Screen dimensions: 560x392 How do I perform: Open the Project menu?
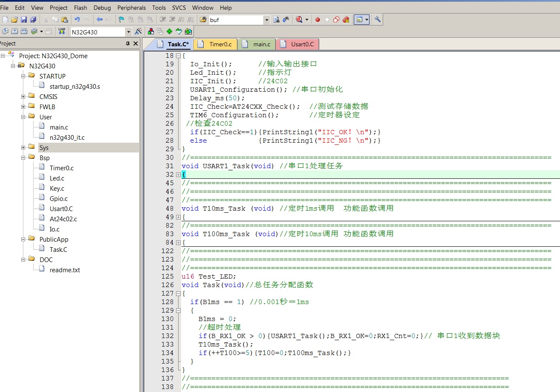[59, 8]
